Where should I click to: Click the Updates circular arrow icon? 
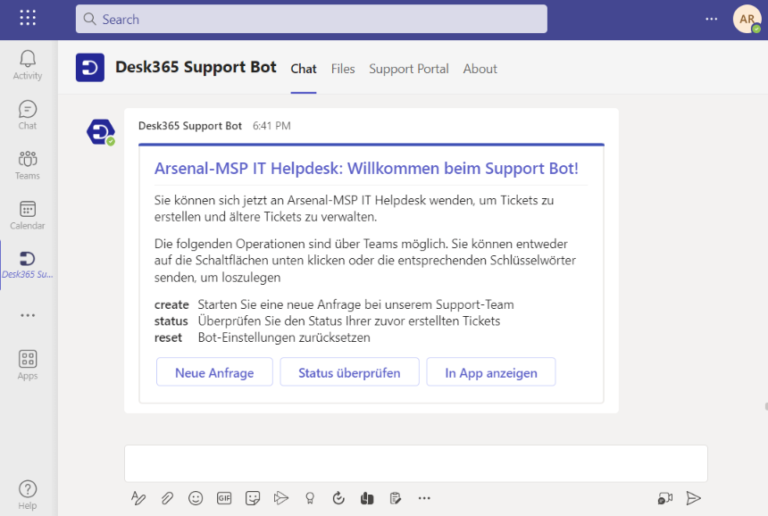click(338, 498)
